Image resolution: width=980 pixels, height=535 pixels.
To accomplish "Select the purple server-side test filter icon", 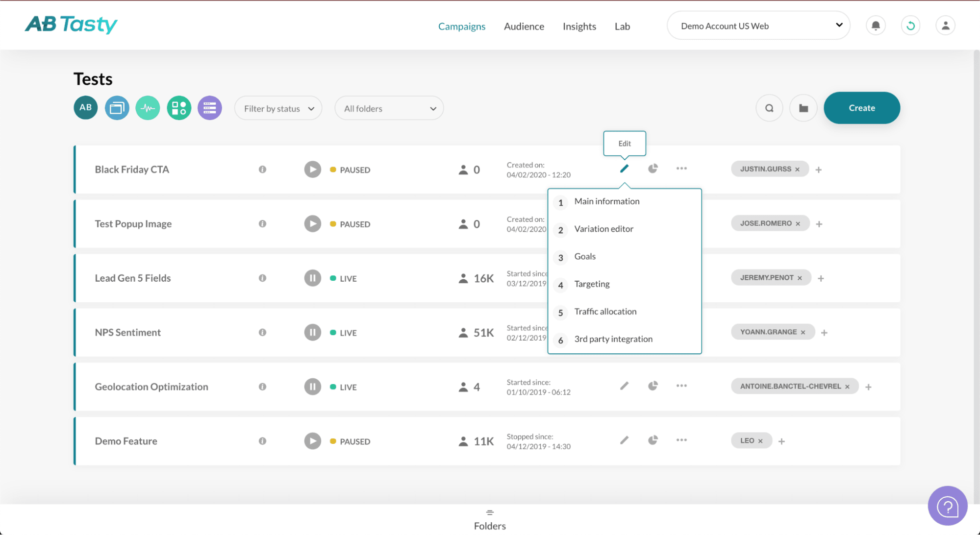I will tap(209, 108).
